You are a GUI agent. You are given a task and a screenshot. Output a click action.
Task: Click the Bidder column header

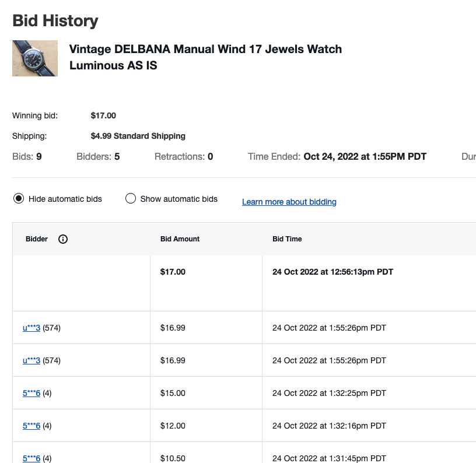37,239
